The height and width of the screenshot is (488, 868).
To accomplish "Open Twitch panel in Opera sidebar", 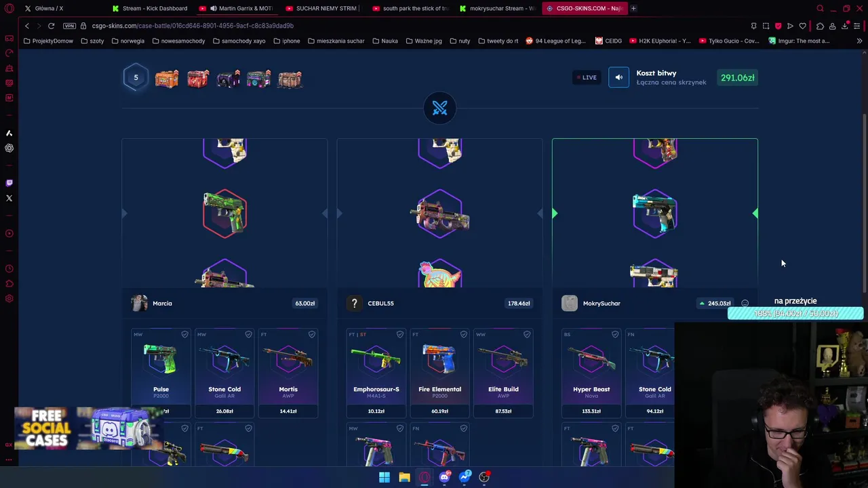I will [x=9, y=183].
